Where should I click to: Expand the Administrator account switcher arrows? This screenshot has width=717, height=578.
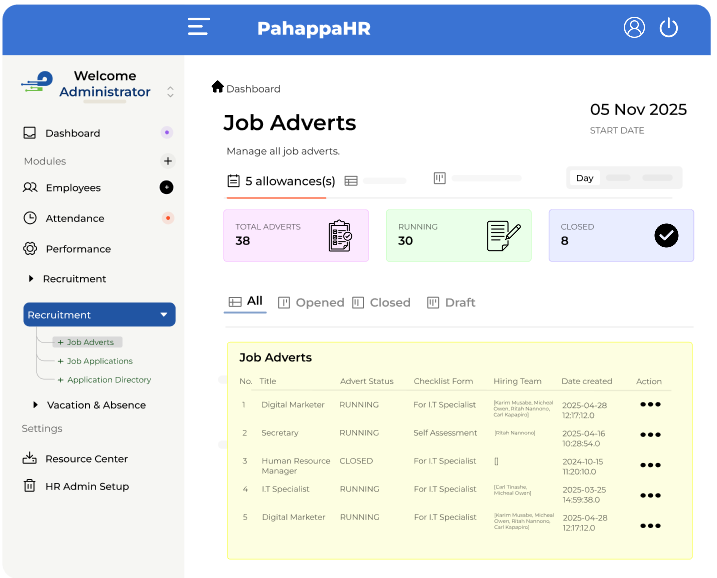coord(170,91)
